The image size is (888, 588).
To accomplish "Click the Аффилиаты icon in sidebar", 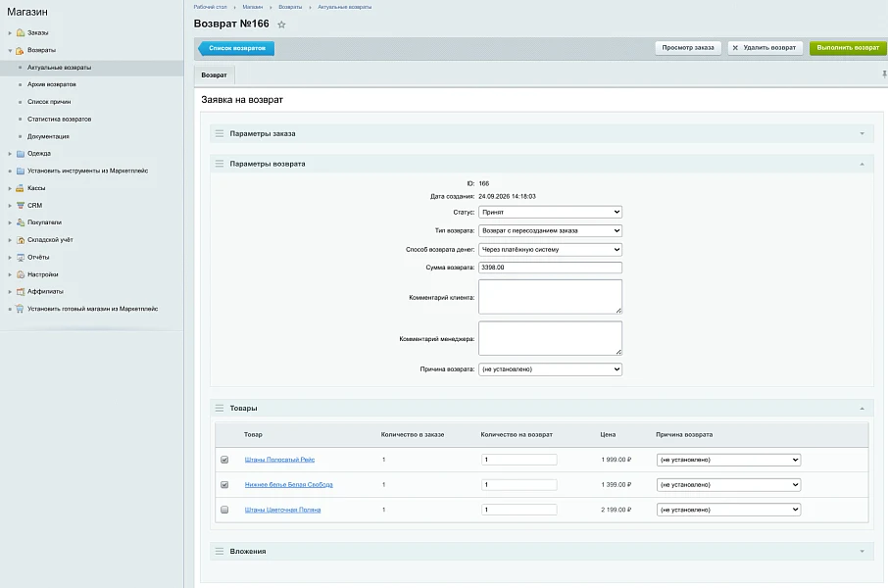I will (21, 292).
